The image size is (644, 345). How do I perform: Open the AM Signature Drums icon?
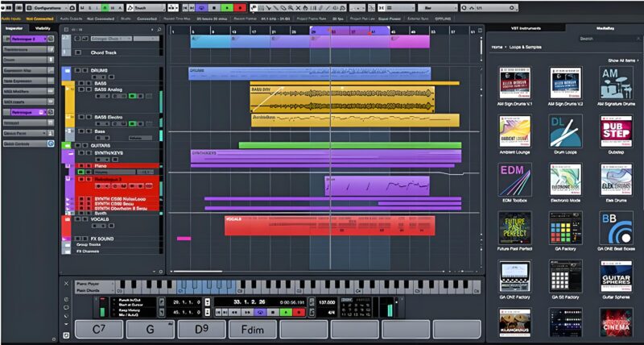[x=616, y=83]
